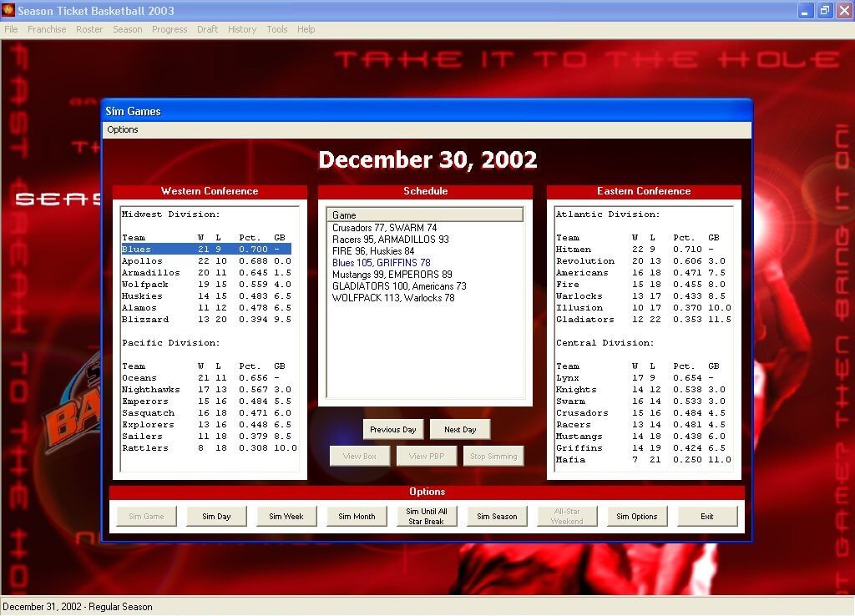Select the Hitmen standings row

[x=644, y=249]
